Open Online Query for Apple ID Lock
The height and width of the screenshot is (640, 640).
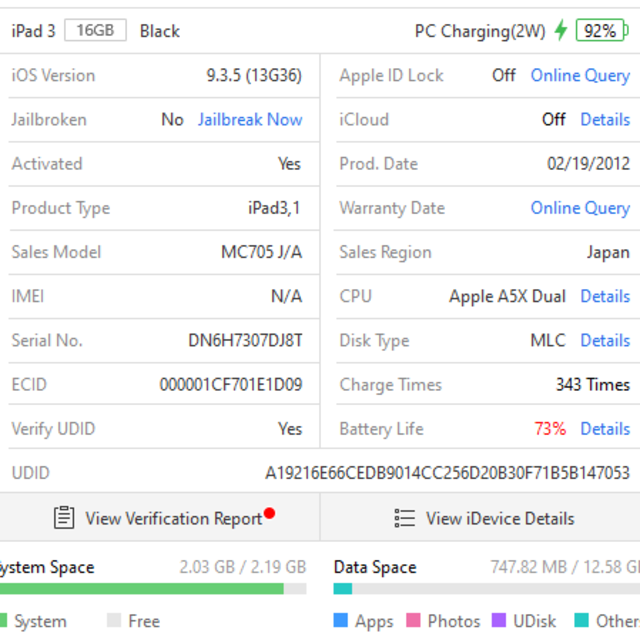580,76
